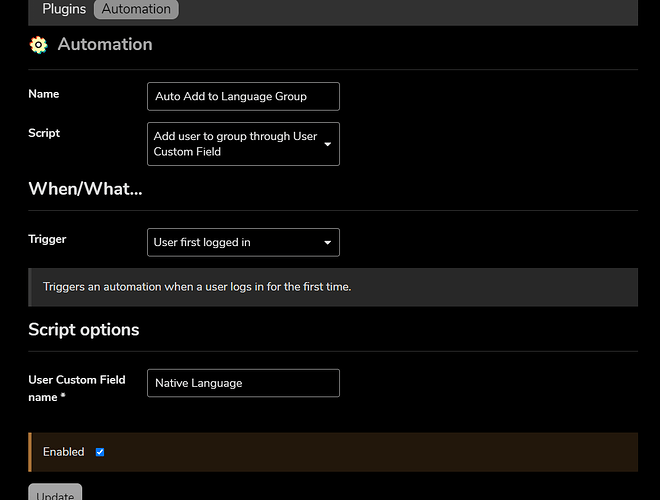Click the 'Automation' page title text
This screenshot has width=660, height=500.
point(105,44)
